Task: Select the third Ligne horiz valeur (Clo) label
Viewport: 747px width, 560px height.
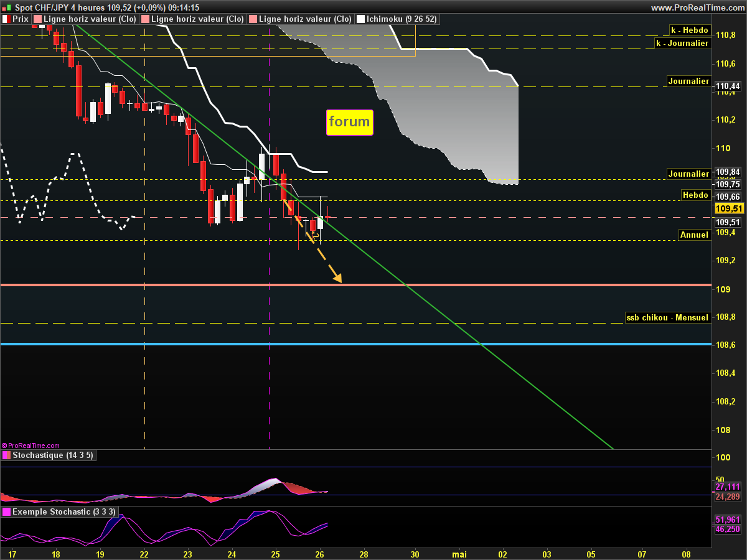Action: (304, 19)
